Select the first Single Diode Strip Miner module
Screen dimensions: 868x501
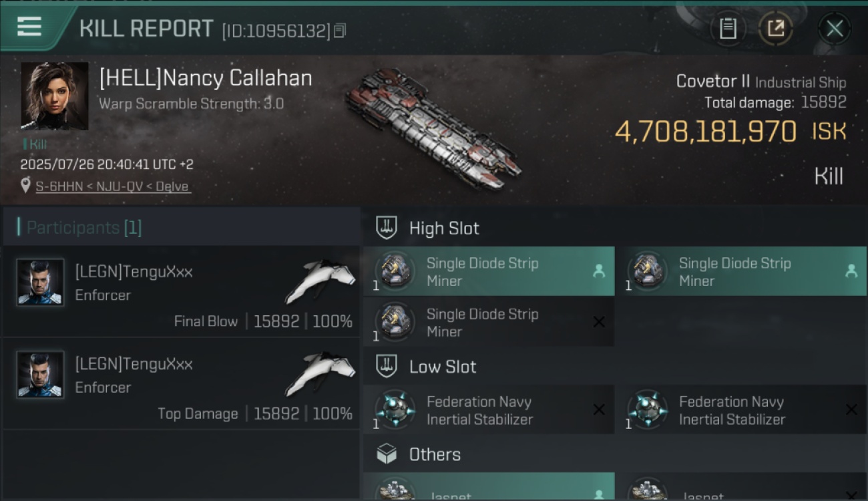tap(489, 271)
